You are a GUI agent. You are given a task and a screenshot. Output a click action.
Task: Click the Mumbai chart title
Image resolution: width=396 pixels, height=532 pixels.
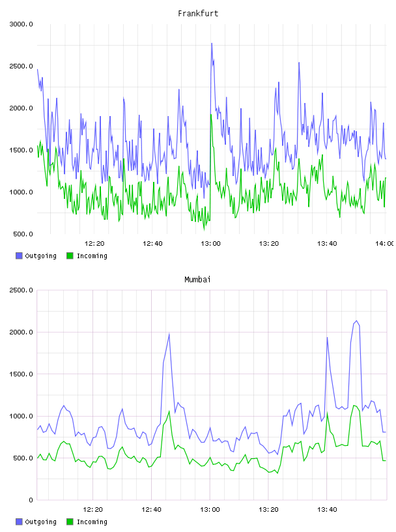click(197, 280)
